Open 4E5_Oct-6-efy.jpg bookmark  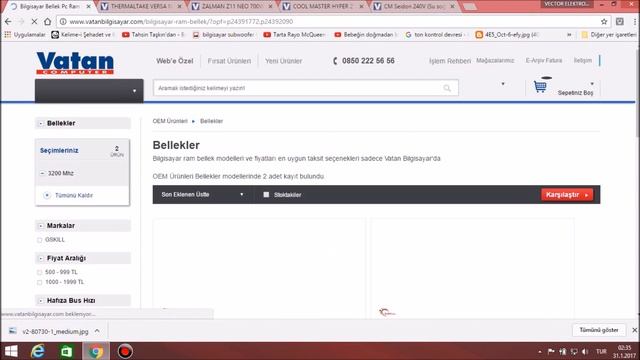[507, 35]
